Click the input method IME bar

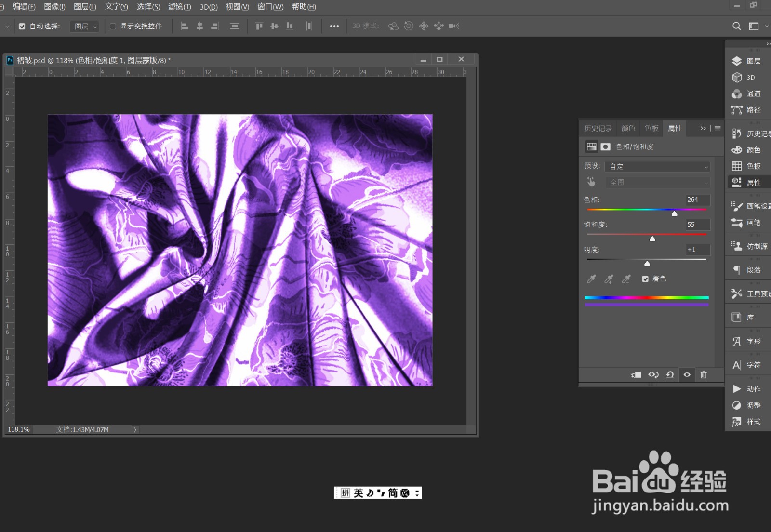[x=378, y=492]
